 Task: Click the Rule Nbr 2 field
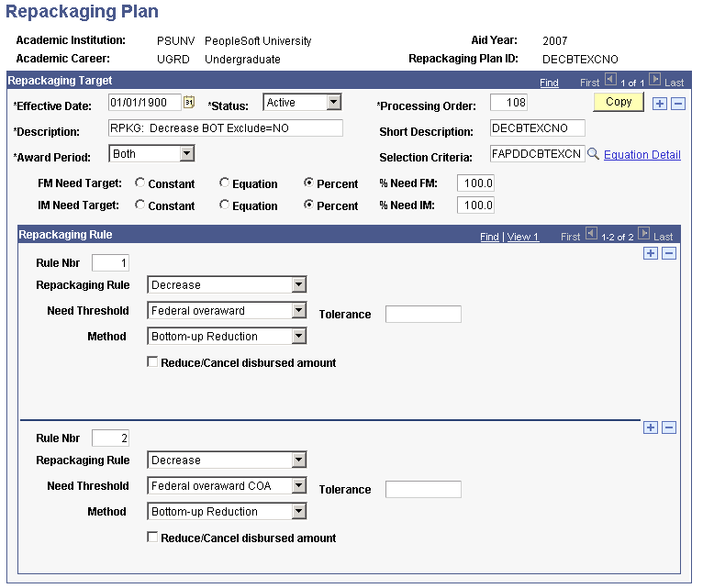(x=110, y=438)
